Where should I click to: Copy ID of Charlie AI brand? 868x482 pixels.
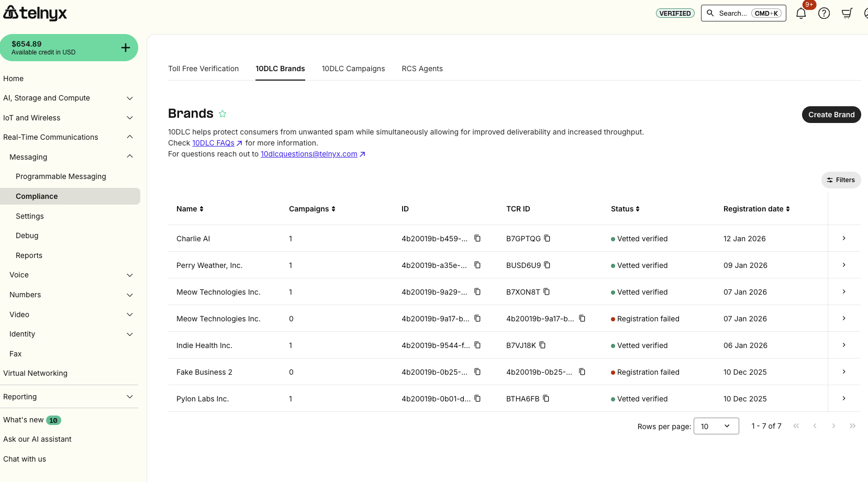[477, 238]
